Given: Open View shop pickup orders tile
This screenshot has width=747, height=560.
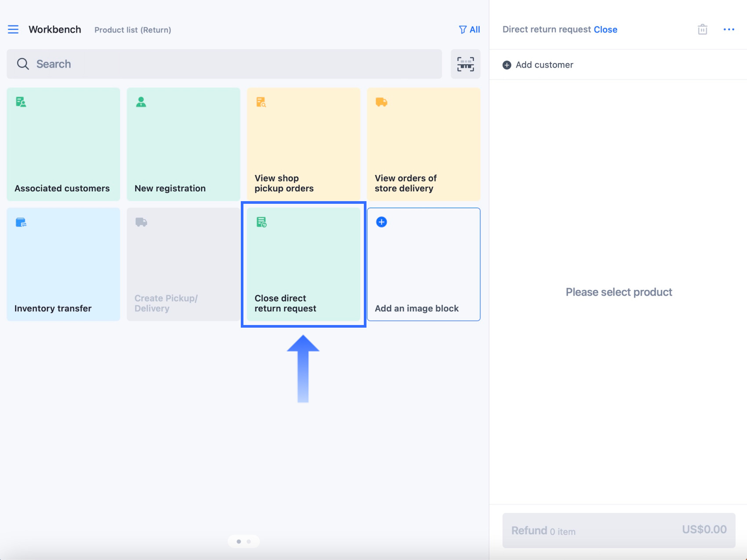Looking at the screenshot, I should tap(303, 144).
